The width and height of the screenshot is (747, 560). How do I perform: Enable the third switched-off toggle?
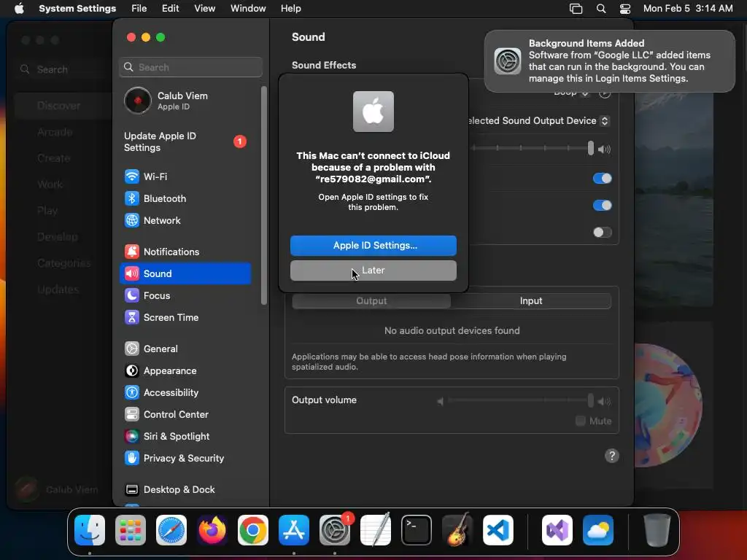pos(602,233)
